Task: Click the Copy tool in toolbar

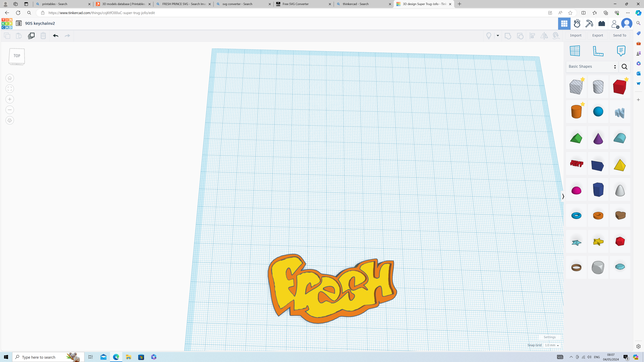Action: (x=7, y=36)
